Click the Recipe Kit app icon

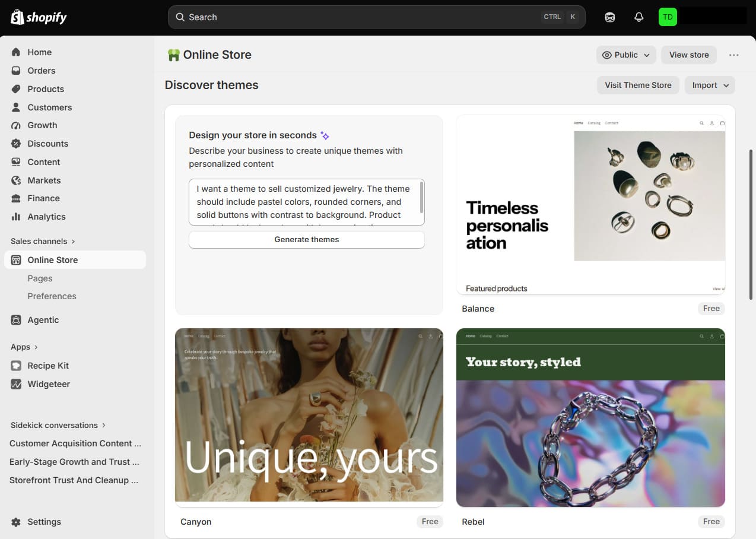click(16, 366)
